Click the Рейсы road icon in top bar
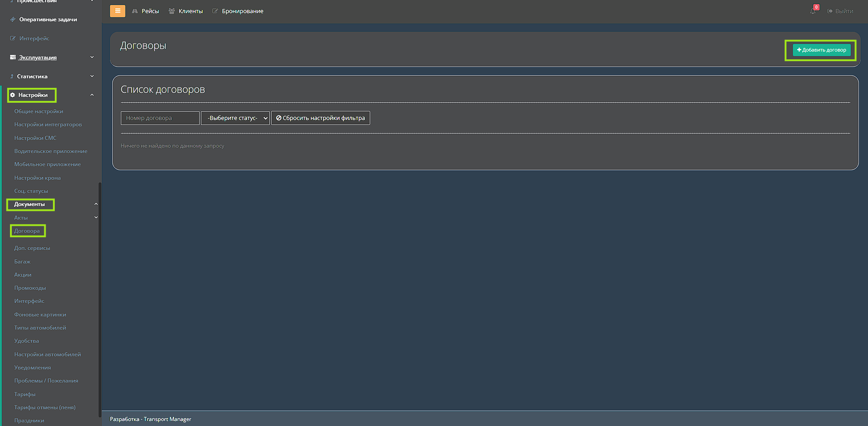868x426 pixels. 135,11
